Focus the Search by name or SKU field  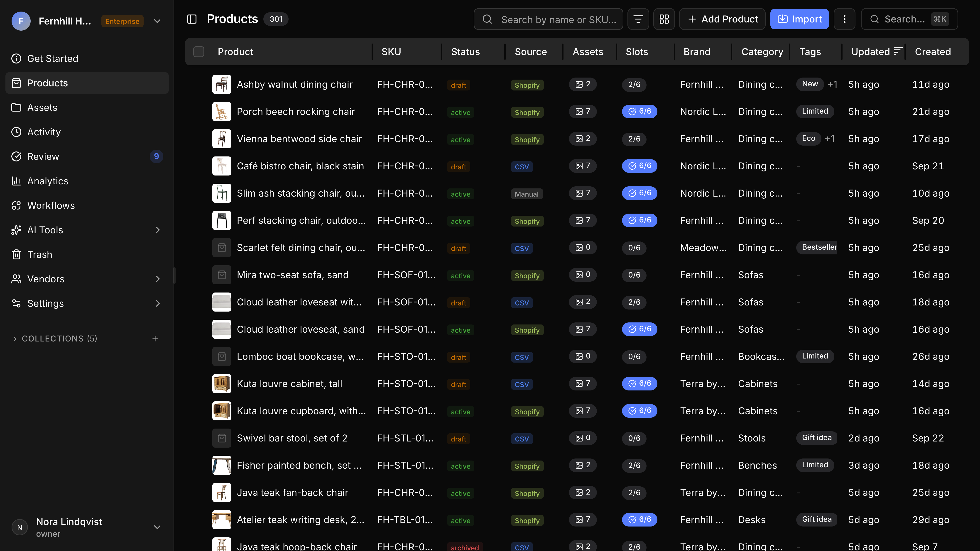click(548, 19)
